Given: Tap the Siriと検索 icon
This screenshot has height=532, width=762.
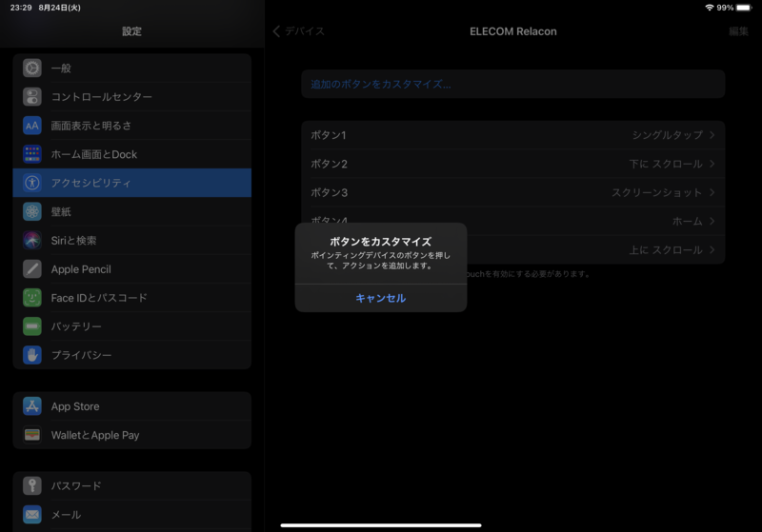Looking at the screenshot, I should click(x=32, y=240).
